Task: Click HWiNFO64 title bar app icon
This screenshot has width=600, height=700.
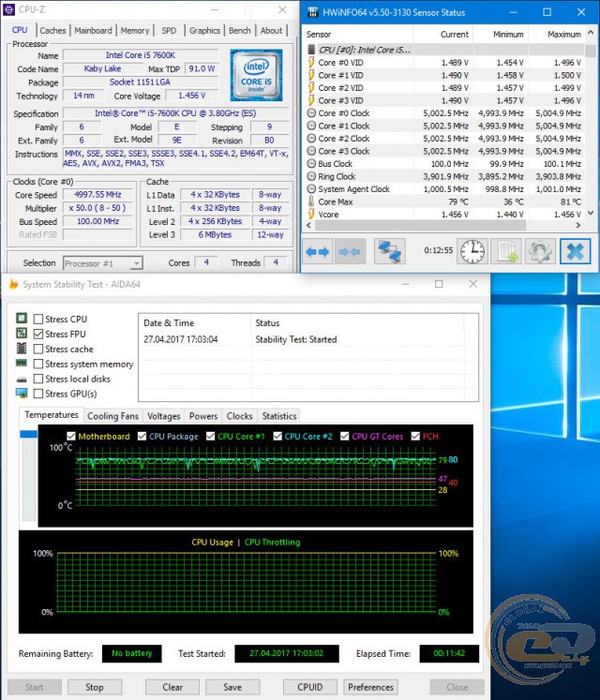Action: [313, 12]
